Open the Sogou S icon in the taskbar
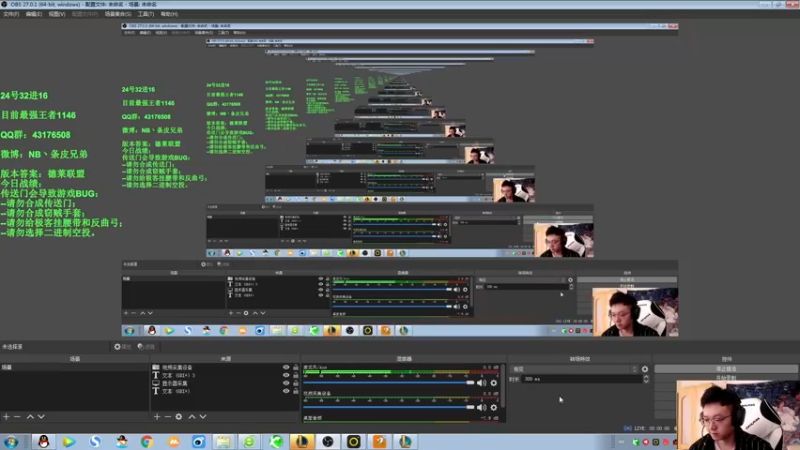Image resolution: width=800 pixels, height=450 pixels. click(95, 441)
